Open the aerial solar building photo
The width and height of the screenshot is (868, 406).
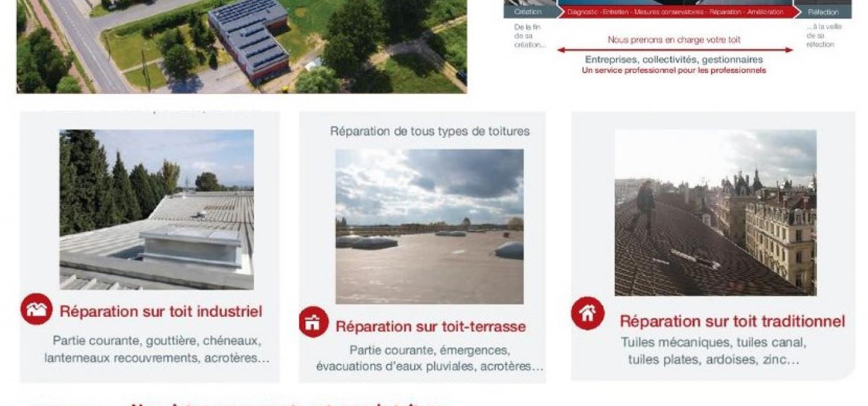(242, 46)
